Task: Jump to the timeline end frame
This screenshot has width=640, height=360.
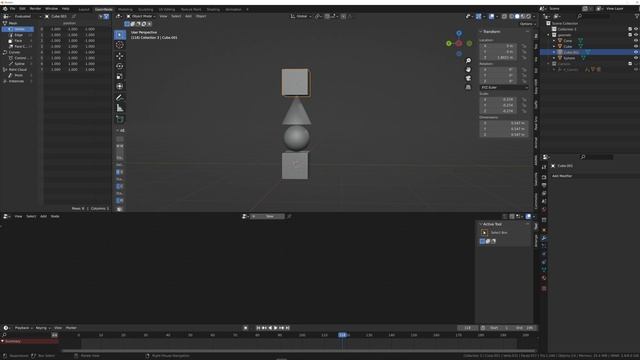Action: coord(288,328)
